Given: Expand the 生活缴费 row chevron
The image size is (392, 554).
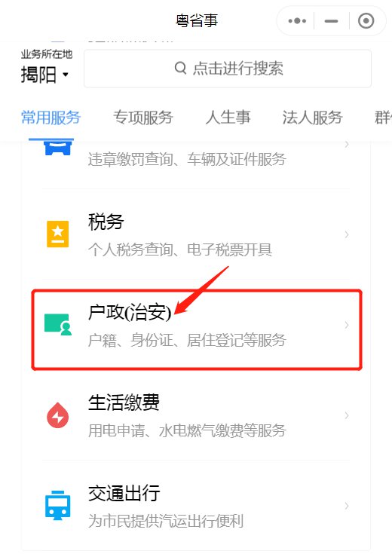Looking at the screenshot, I should 347,415.
